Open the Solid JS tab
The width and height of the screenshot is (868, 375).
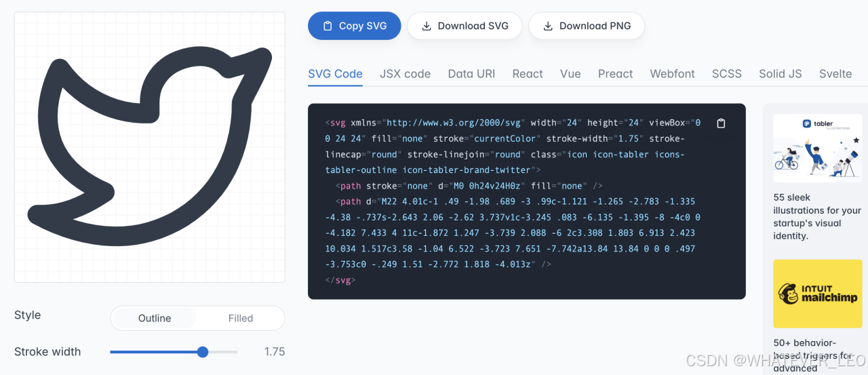(781, 74)
